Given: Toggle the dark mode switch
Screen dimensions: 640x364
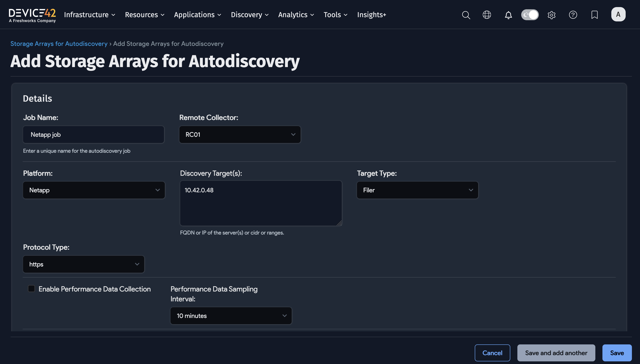Looking at the screenshot, I should (x=530, y=15).
